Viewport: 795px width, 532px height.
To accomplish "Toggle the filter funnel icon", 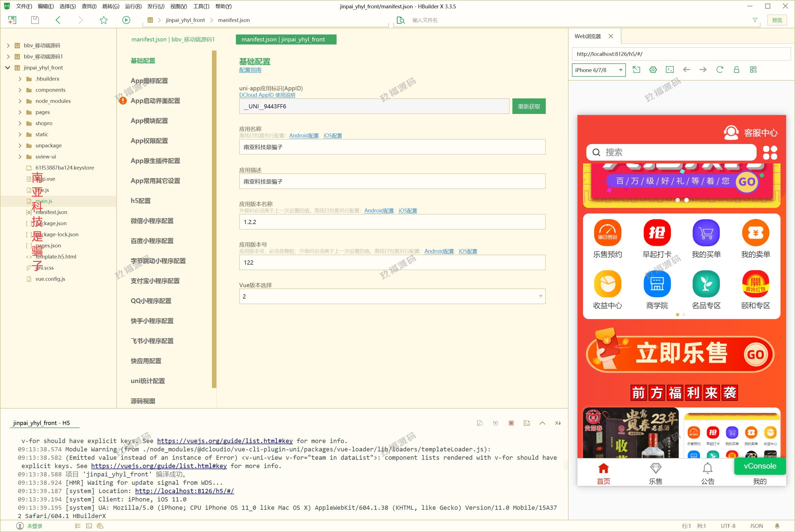I will click(x=755, y=20).
